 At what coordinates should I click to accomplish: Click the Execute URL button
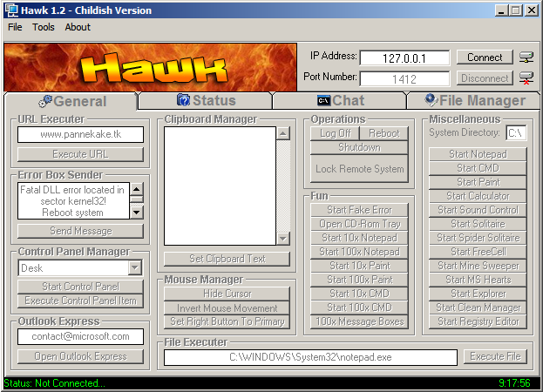(80, 154)
